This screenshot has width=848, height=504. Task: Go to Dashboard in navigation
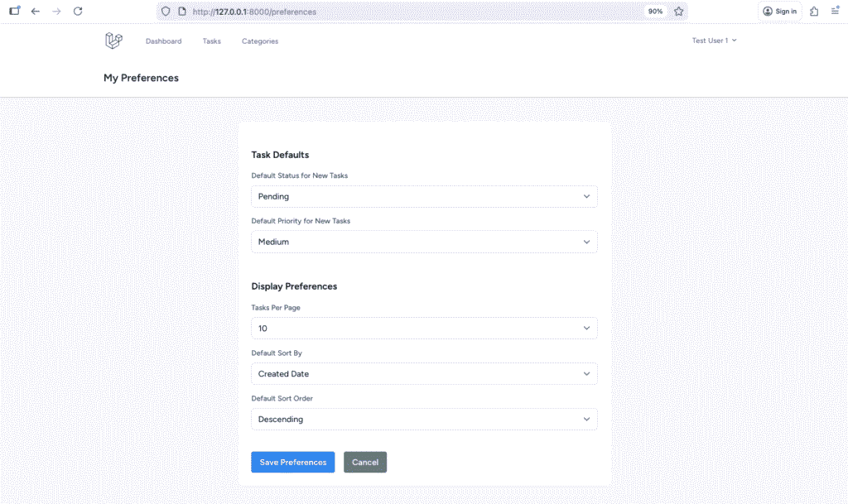(x=163, y=41)
